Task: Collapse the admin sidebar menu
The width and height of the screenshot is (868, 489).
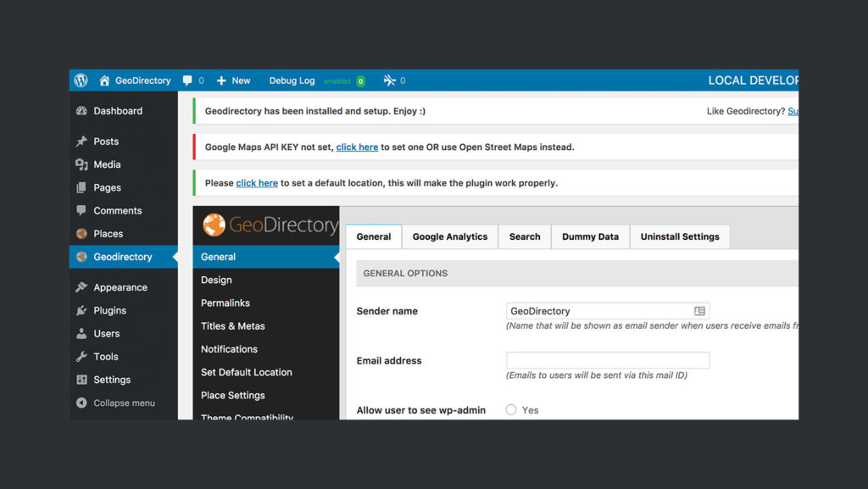Action: (x=81, y=403)
